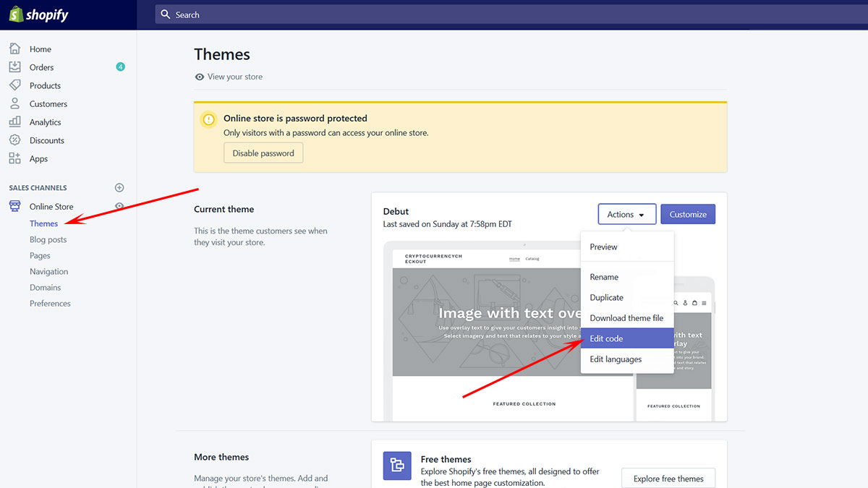Viewport: 868px width, 488px height.
Task: Click the Online Store storefront icon
Action: pos(15,207)
